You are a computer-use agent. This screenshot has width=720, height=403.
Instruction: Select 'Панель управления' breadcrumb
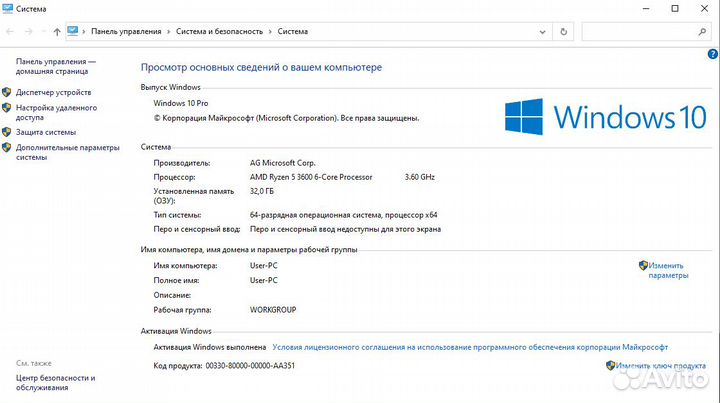point(126,32)
